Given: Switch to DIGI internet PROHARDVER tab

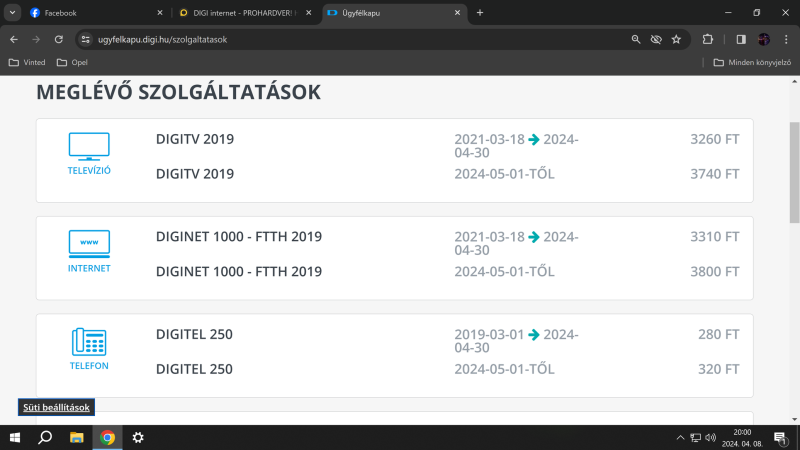Looking at the screenshot, I should 245,13.
